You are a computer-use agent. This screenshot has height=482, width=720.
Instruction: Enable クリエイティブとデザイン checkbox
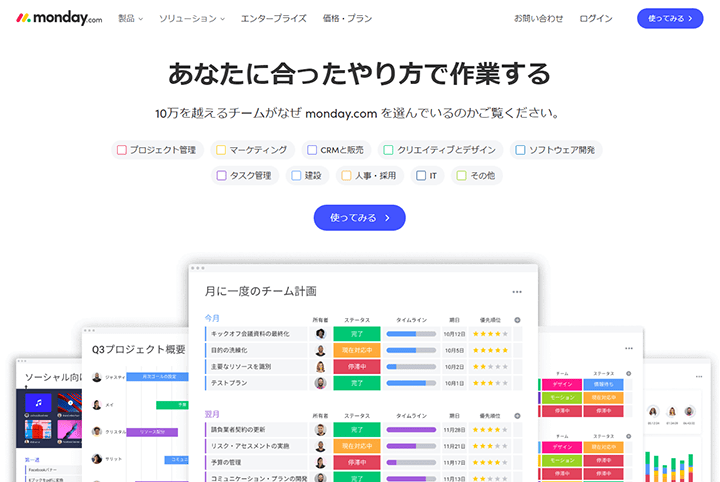coord(388,150)
